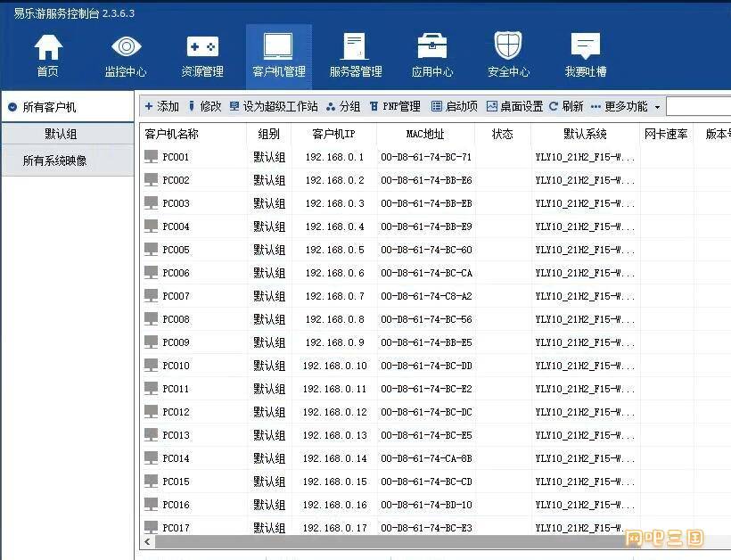Select 所有系统映像 in sidebar

(68, 161)
